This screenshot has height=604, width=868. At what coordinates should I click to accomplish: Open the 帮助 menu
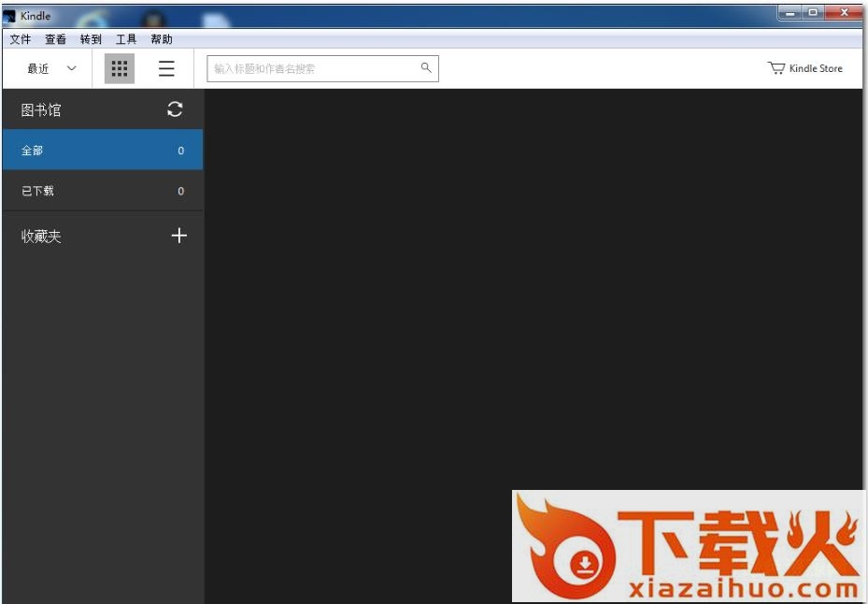[x=162, y=39]
